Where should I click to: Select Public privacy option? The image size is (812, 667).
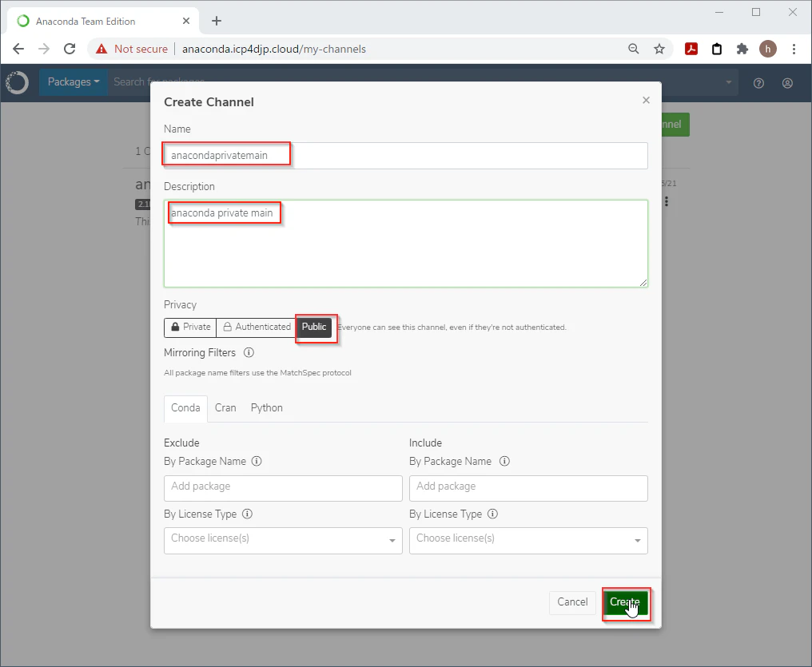314,327
